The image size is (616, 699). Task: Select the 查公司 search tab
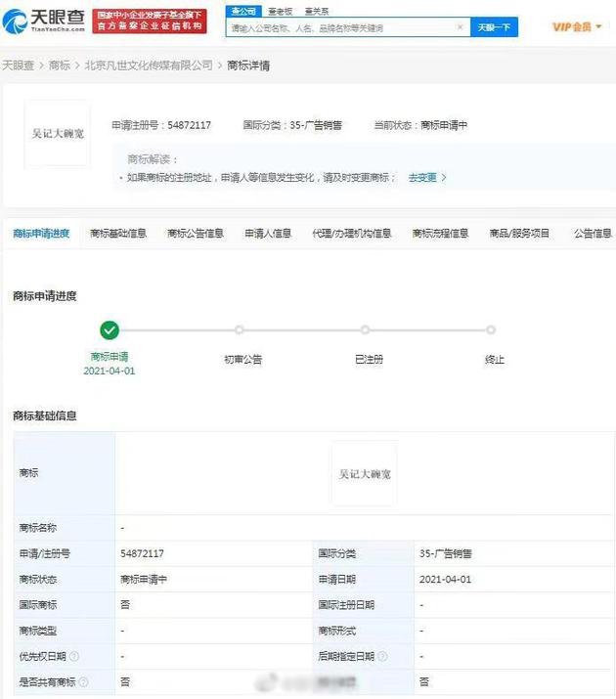click(243, 11)
